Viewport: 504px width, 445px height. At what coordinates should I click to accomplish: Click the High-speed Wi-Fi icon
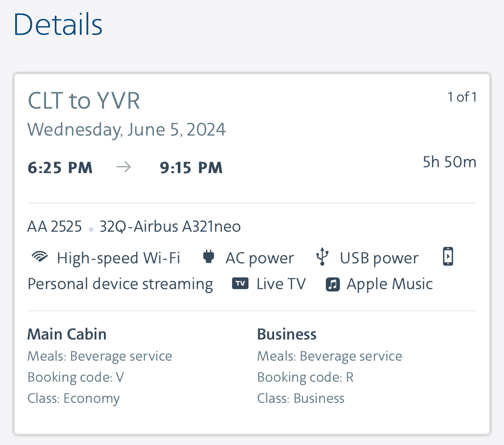point(39,257)
